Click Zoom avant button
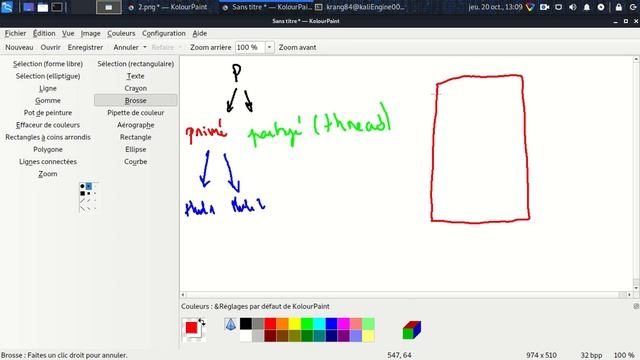 coord(298,47)
